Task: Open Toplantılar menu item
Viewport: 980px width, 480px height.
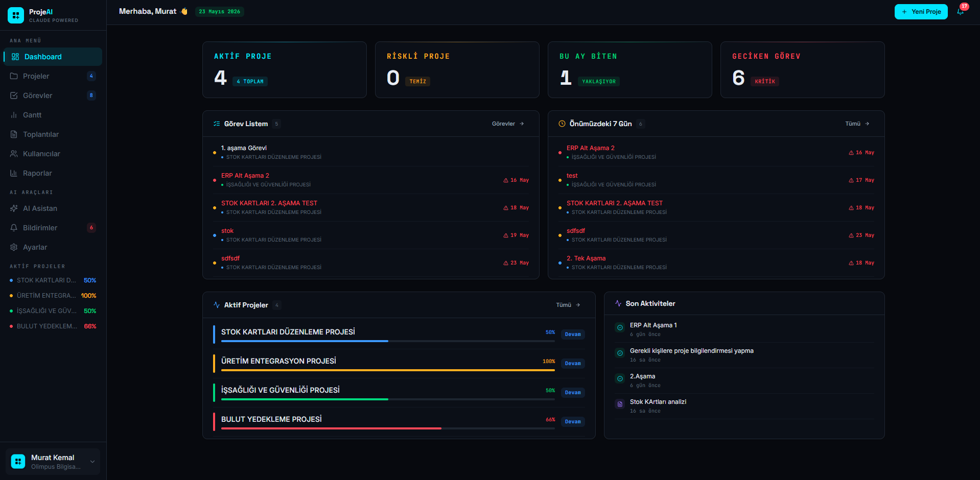Action: pyautogui.click(x=53, y=134)
